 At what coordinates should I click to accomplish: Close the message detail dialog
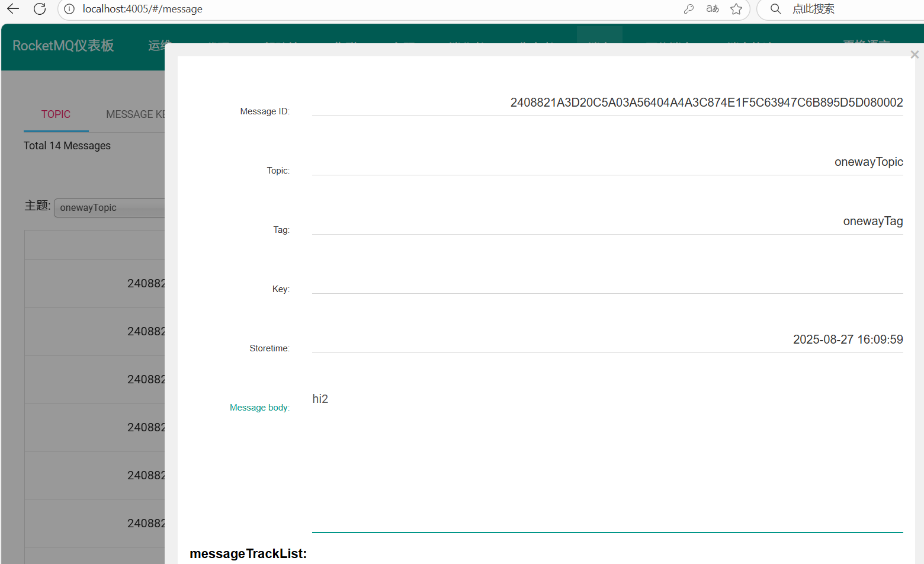tap(914, 55)
